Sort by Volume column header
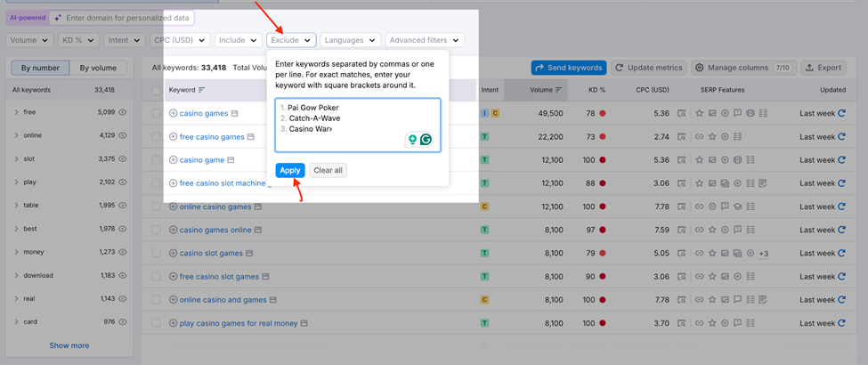868x365 pixels. coord(546,90)
